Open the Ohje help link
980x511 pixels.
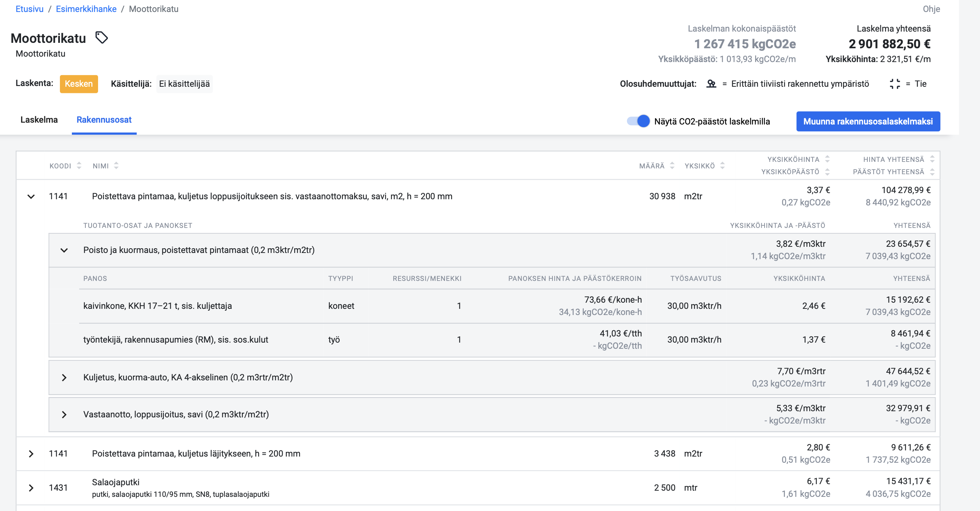931,9
